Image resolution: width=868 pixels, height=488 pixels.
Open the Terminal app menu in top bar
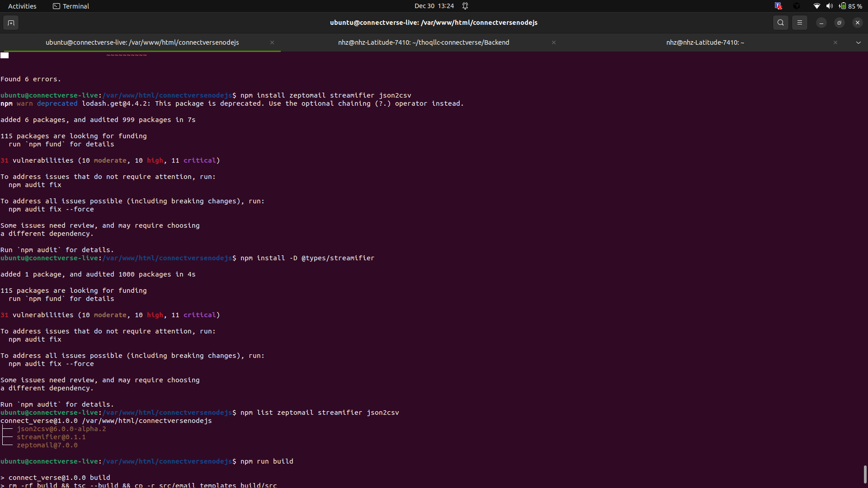[71, 6]
